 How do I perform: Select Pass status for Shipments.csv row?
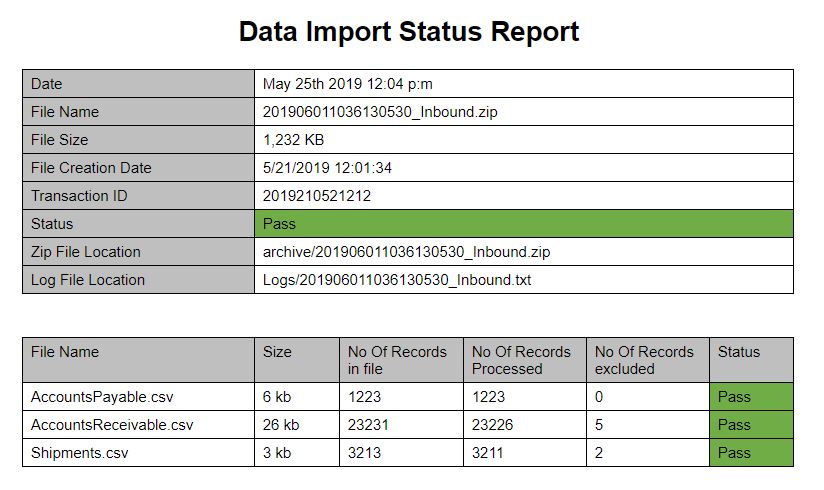pos(751,453)
